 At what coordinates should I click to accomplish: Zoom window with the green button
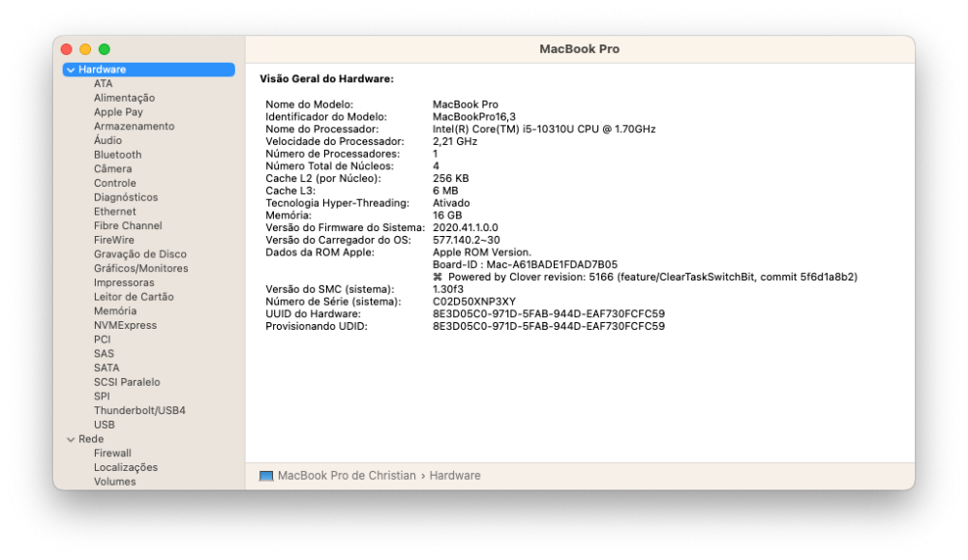point(105,49)
